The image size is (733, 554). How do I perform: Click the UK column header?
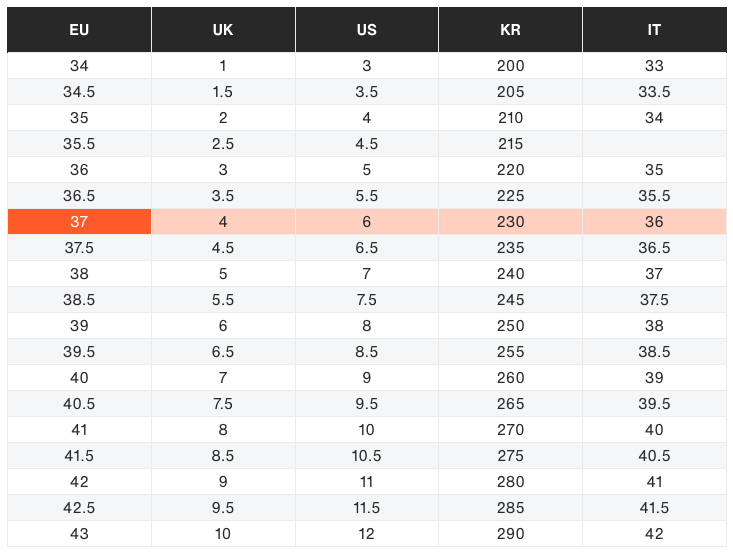[x=223, y=29]
